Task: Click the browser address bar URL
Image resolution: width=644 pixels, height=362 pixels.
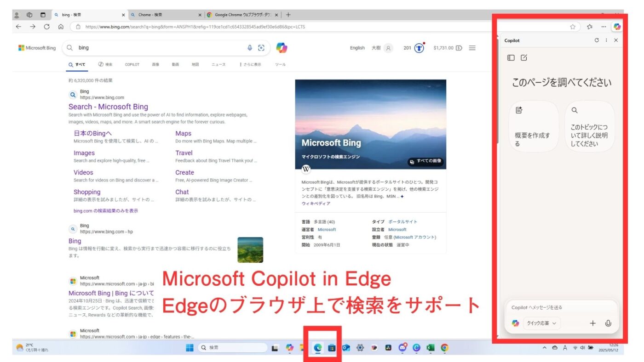Action: click(195, 27)
